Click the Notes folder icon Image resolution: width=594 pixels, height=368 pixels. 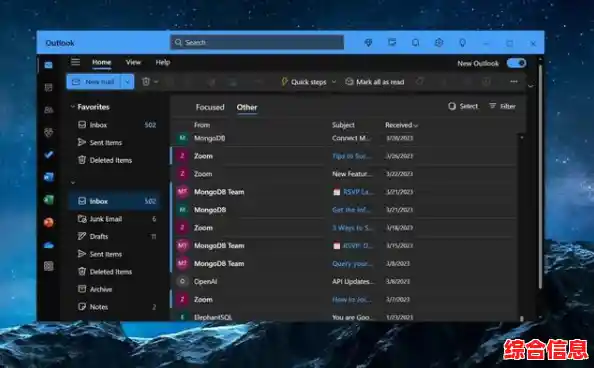pos(82,307)
